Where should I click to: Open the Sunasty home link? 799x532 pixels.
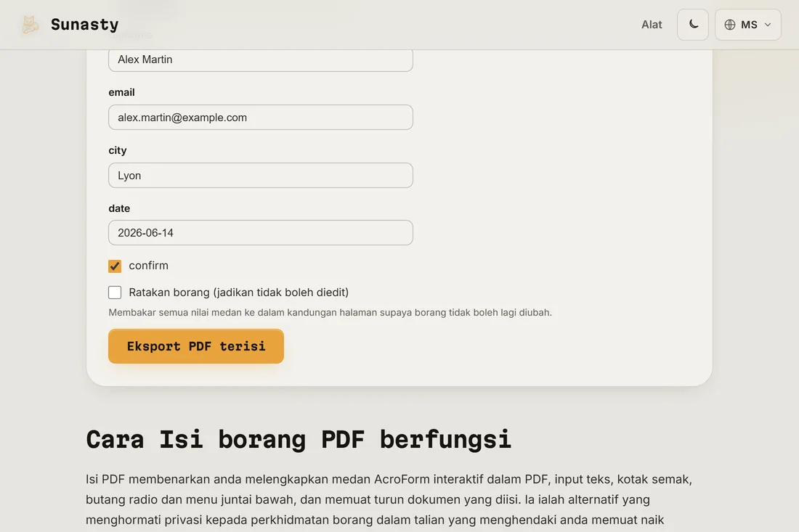70,25
